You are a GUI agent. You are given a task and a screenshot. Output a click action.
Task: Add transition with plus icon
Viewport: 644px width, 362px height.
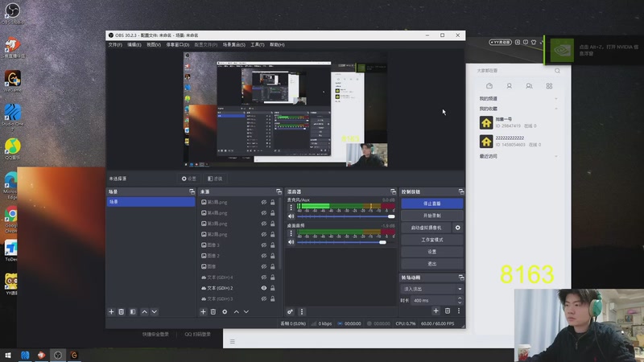coord(436,311)
